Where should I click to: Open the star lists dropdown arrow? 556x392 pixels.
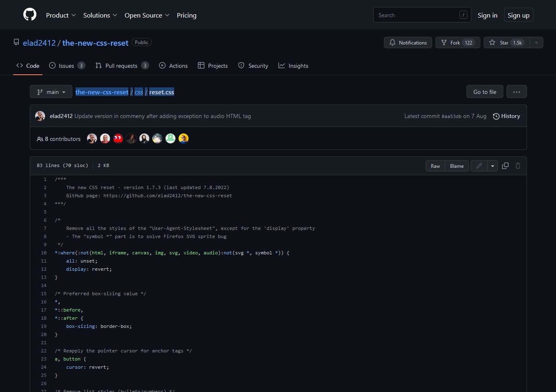[x=536, y=42]
